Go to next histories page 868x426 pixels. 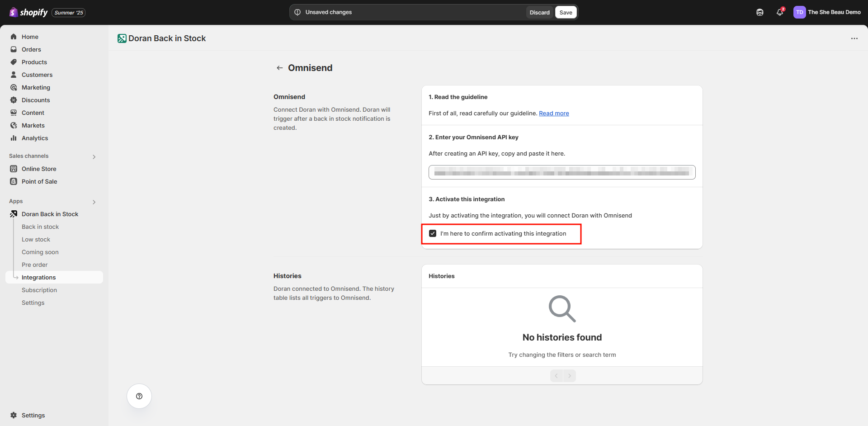tap(570, 376)
